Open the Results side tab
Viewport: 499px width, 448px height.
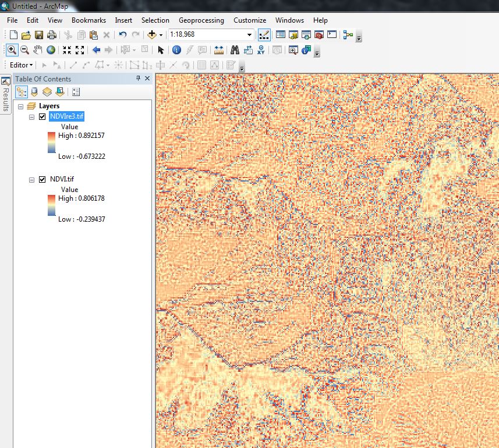5,94
